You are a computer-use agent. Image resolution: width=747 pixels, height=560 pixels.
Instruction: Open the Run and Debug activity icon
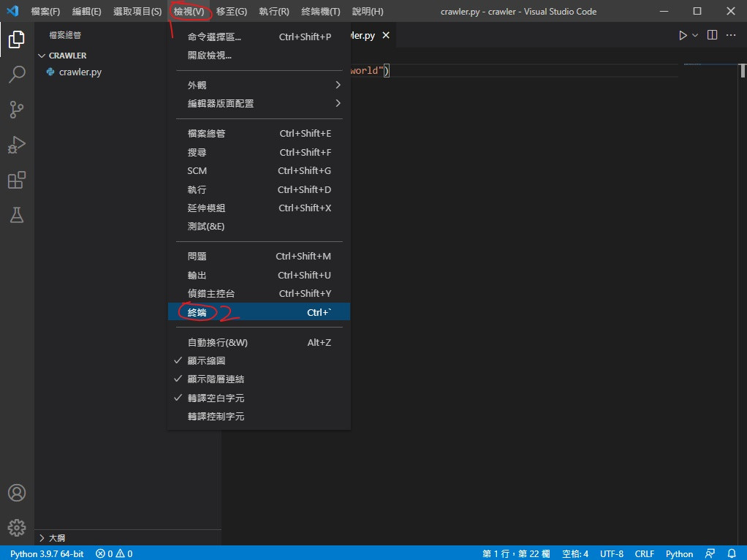point(17,145)
